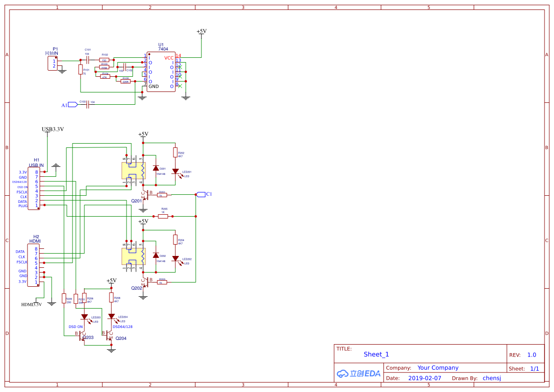
Task: Select the H1 USB IN header
Action: tap(34, 189)
